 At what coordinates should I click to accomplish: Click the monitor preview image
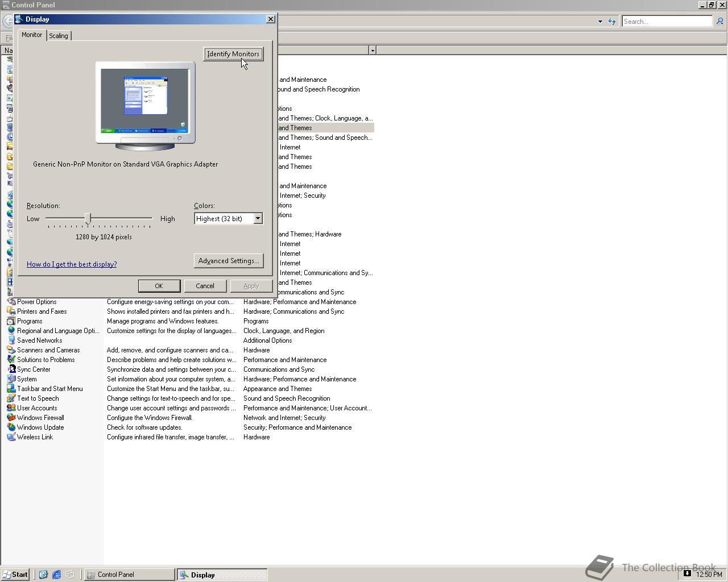tap(146, 106)
